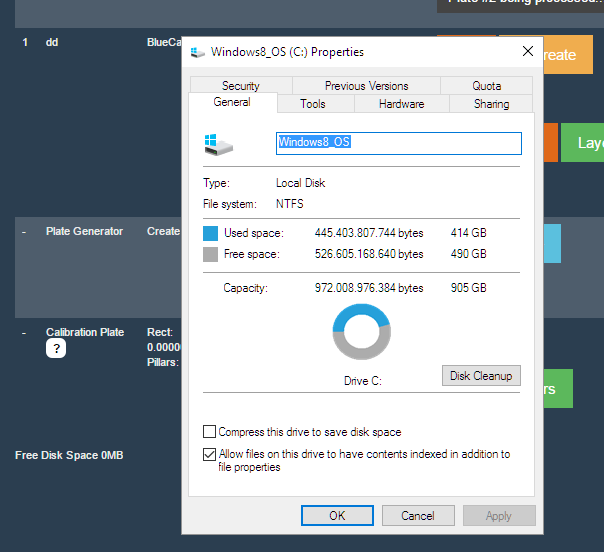Click the '414 GB' used space figure
Viewport: 604px width, 552px height.
tap(468, 233)
